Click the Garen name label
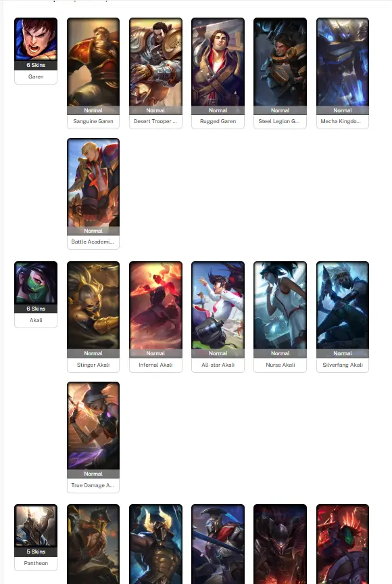 [36, 76]
